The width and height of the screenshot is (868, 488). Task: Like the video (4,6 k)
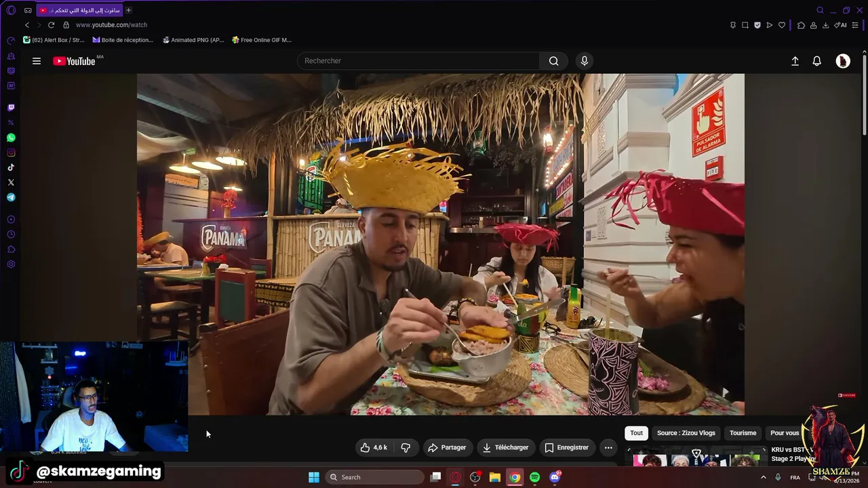tap(374, 447)
